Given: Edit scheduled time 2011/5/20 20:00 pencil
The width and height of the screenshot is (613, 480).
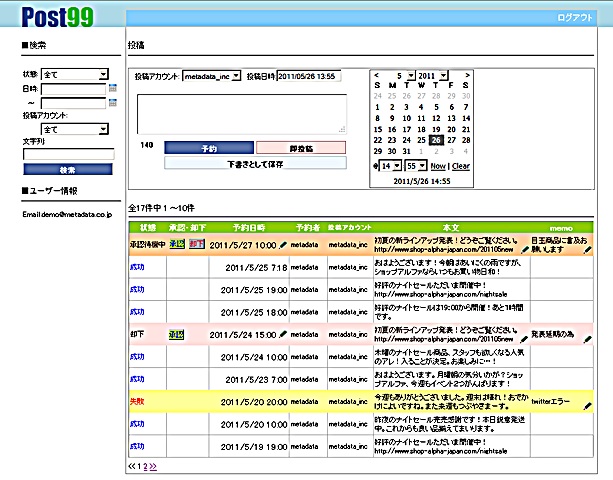Looking at the screenshot, I should pos(284,401).
